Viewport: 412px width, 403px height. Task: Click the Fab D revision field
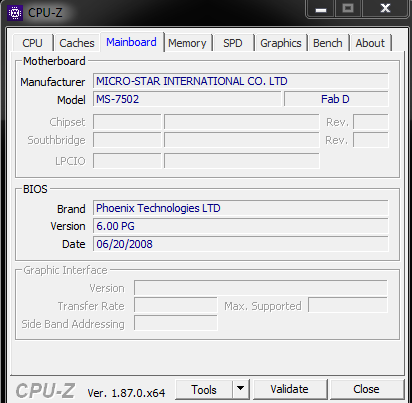pos(336,99)
